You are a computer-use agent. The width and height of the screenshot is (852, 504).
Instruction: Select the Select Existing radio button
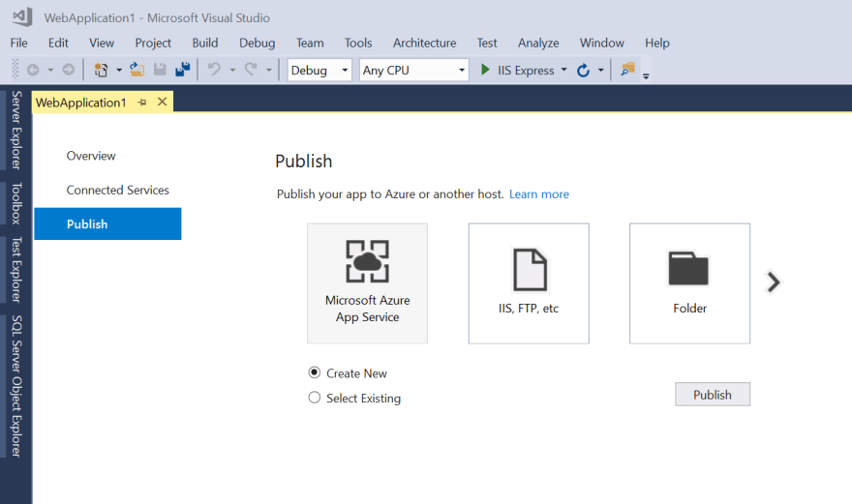[314, 398]
